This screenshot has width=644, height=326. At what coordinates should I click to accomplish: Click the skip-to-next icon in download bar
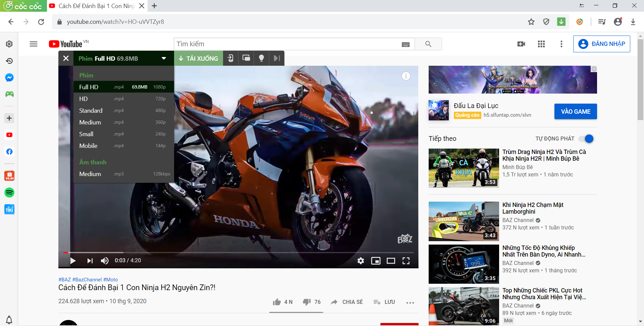point(277,58)
